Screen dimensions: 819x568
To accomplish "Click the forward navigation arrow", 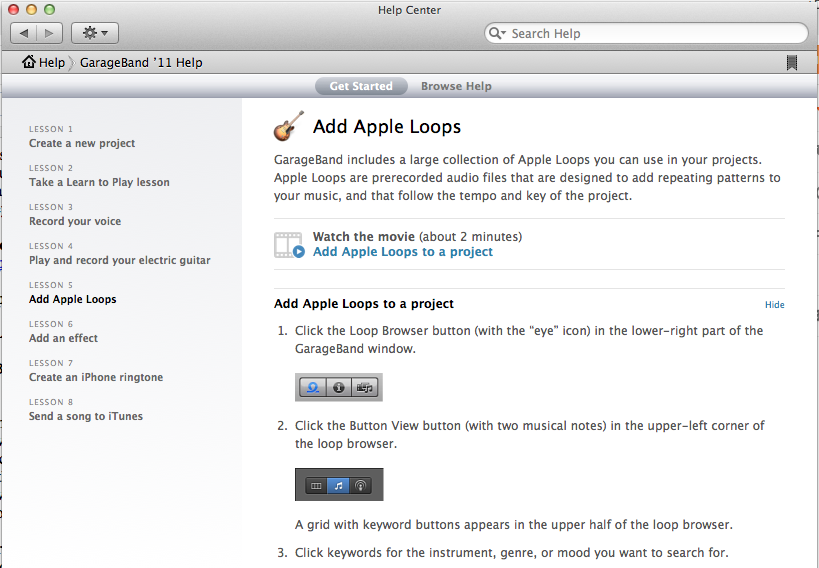I will tap(50, 33).
